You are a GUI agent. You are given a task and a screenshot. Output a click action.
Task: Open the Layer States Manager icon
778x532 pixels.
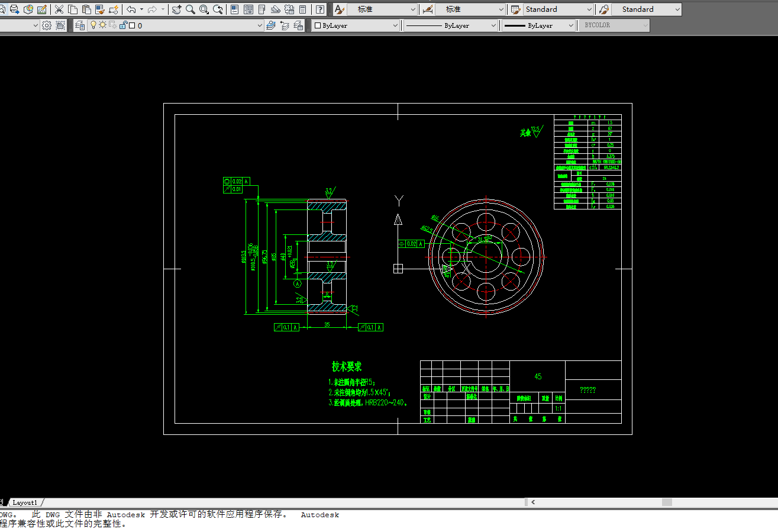(x=299, y=25)
